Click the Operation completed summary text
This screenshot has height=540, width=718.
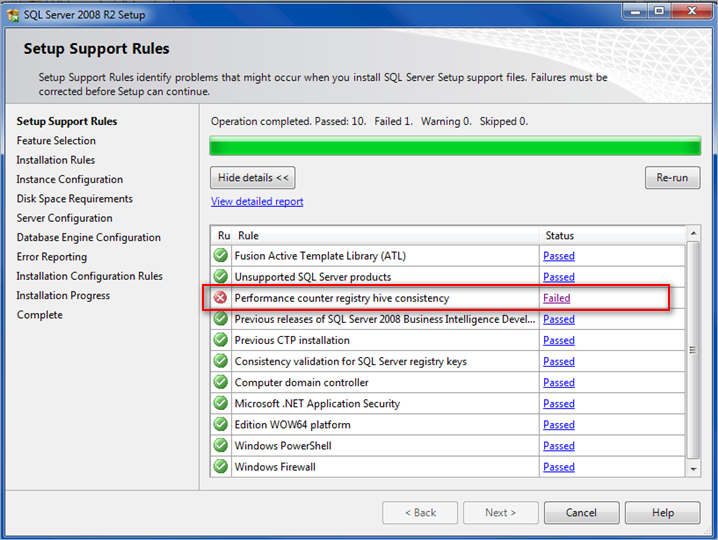369,121
